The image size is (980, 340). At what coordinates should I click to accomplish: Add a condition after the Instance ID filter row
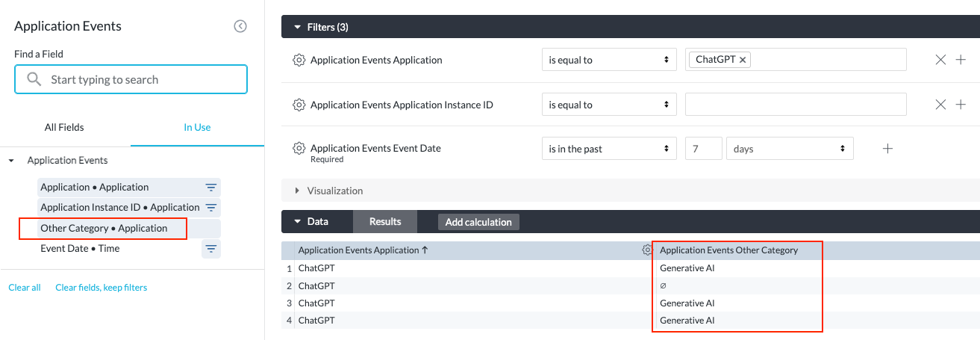961,105
